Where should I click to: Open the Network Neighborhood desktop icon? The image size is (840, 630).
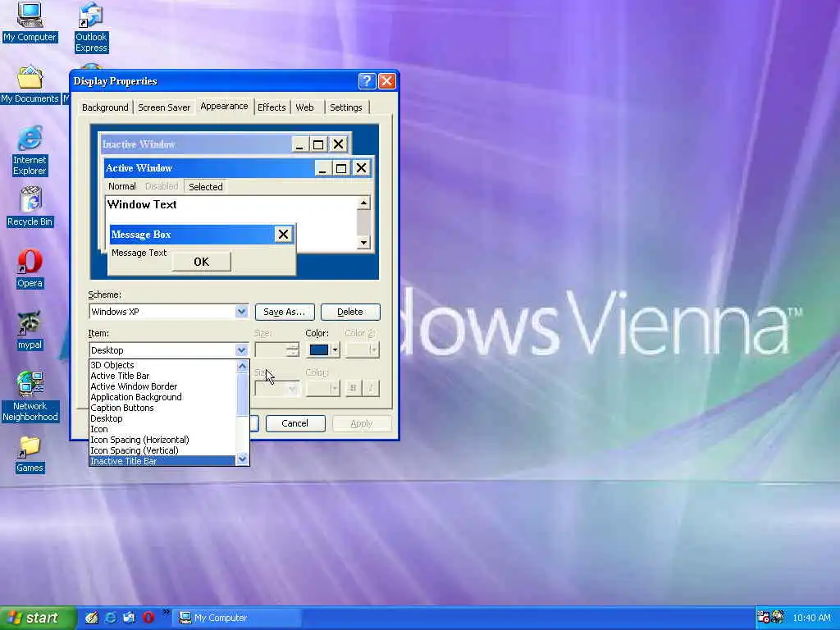(30, 396)
